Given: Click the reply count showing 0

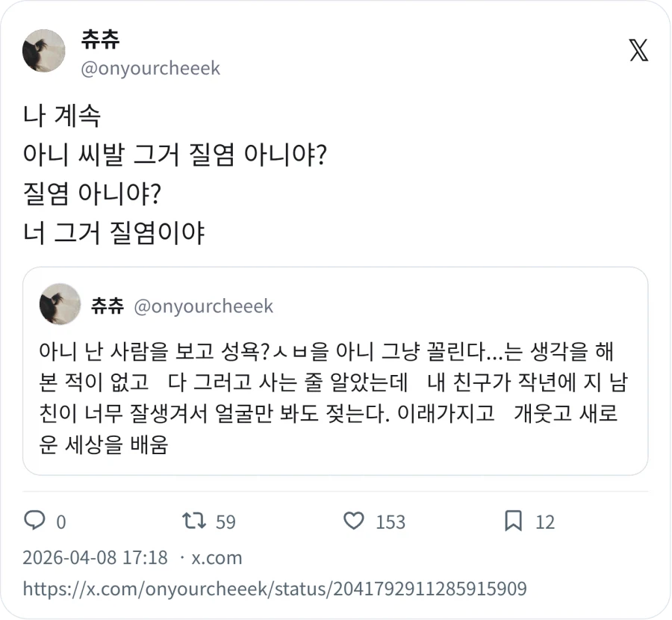Looking at the screenshot, I should point(61,522).
